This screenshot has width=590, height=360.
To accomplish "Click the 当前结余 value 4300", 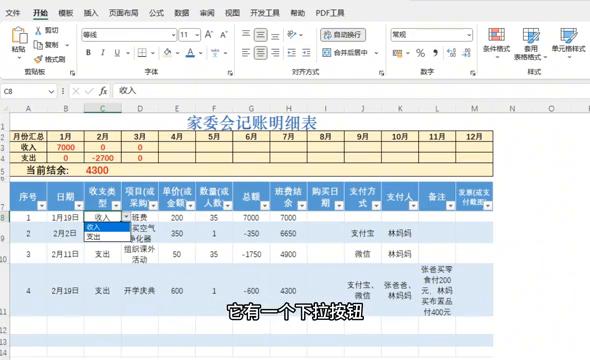I will click(97, 170).
